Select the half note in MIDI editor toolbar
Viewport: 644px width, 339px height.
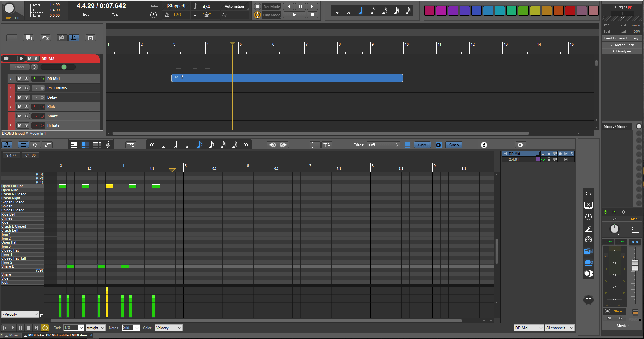pos(175,145)
